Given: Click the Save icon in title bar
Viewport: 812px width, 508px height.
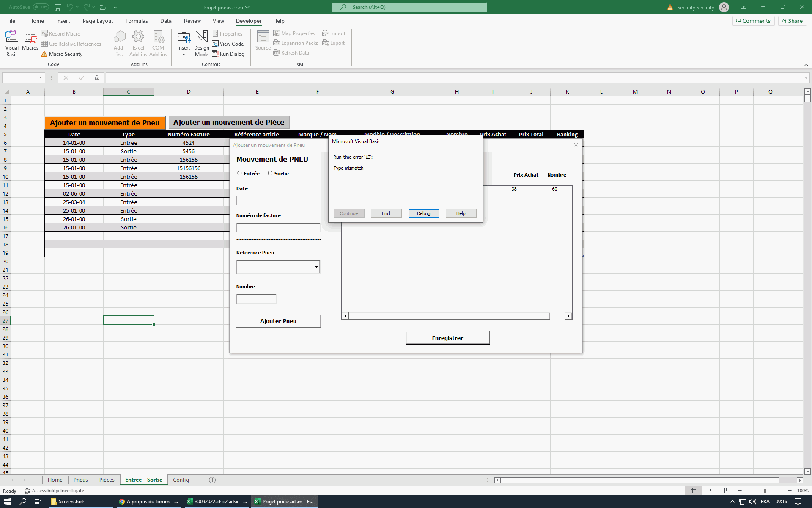Looking at the screenshot, I should click(58, 7).
